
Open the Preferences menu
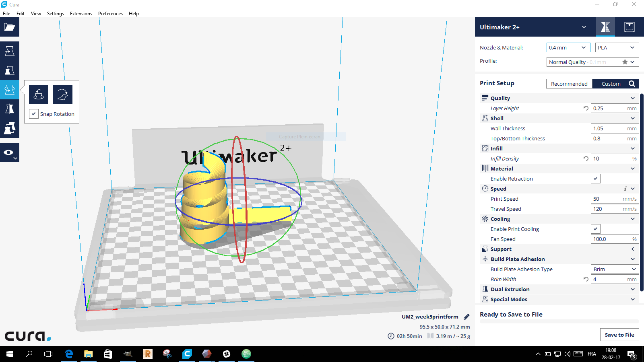coord(110,13)
